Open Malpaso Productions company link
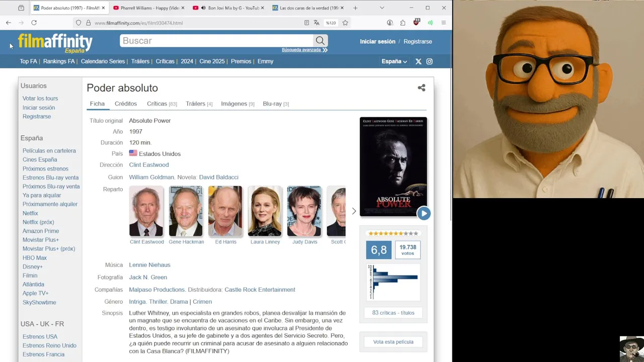This screenshot has height=362, width=644. click(x=156, y=290)
